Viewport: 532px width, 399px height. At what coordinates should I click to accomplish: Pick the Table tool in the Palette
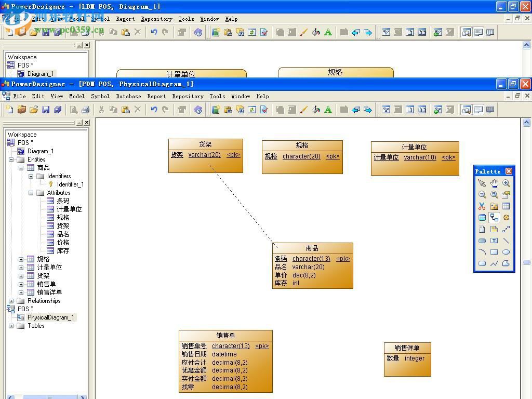click(x=507, y=206)
